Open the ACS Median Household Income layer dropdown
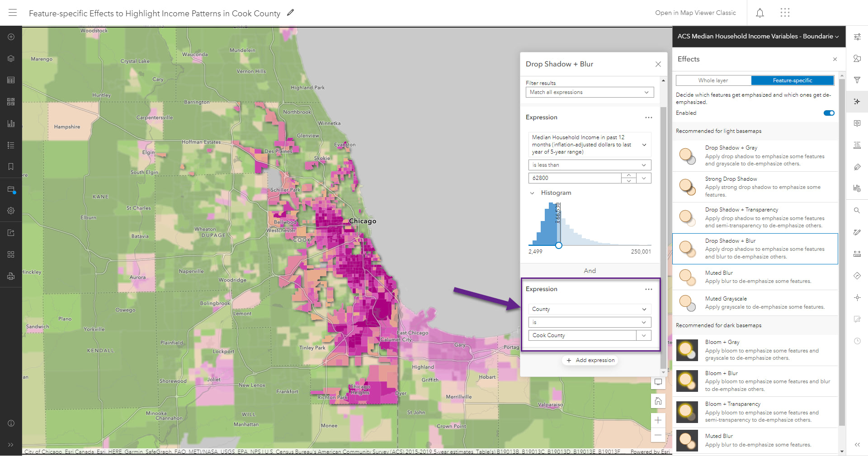 point(758,36)
